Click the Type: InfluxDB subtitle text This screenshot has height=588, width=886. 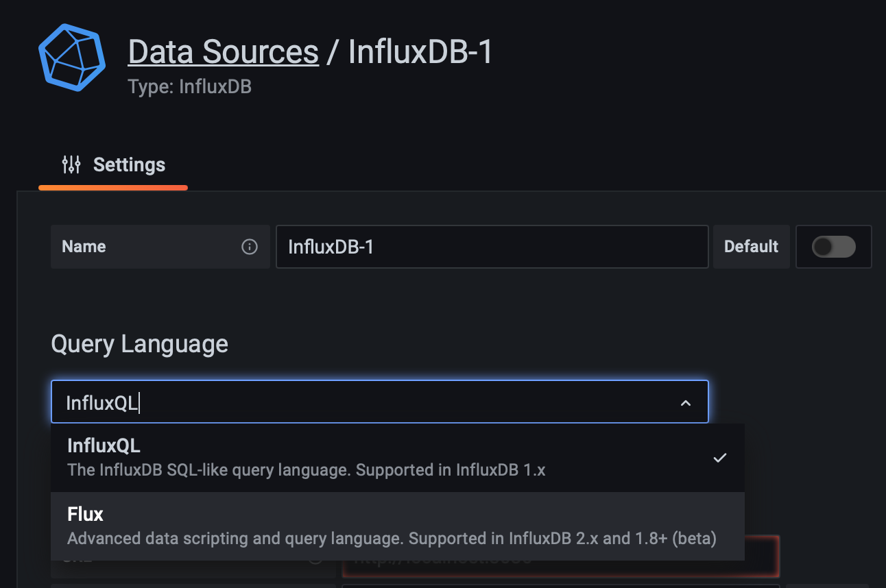click(189, 88)
